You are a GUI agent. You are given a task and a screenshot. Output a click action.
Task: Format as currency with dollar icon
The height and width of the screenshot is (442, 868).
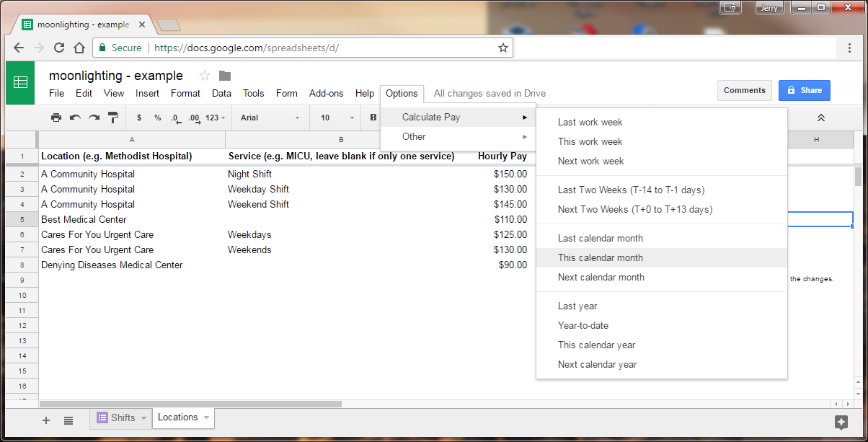(138, 118)
